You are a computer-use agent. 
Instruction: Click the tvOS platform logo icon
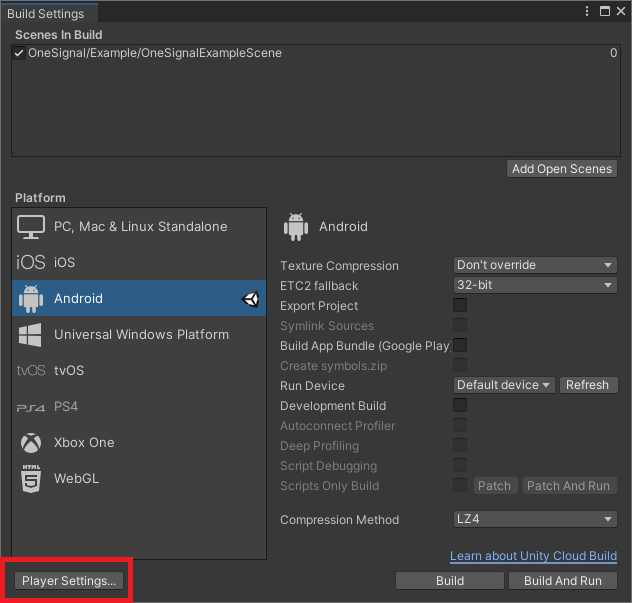(31, 370)
